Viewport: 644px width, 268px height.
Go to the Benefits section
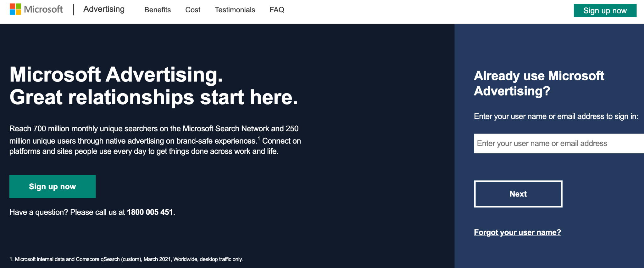[x=158, y=10]
